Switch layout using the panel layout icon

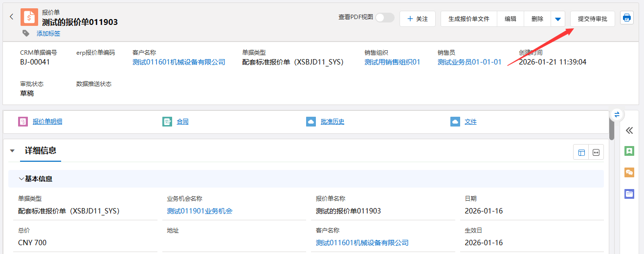point(581,152)
